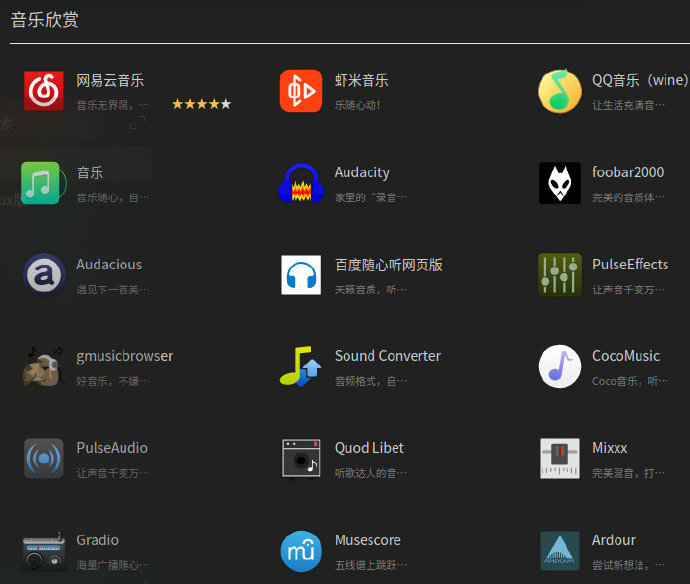This screenshot has height=584, width=690.
Task: Open the QQ音乐 (wine) app icon
Action: click(560, 91)
